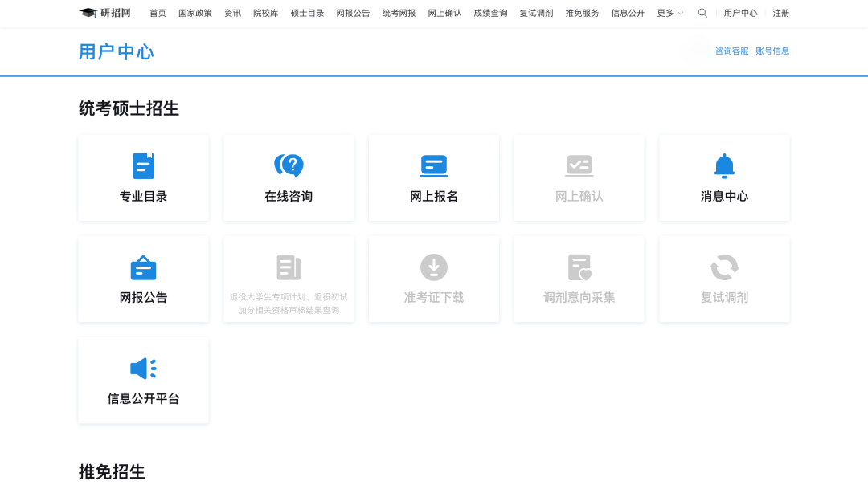Open 院校库 from the top menu
The width and height of the screenshot is (868, 493).
(x=266, y=13)
